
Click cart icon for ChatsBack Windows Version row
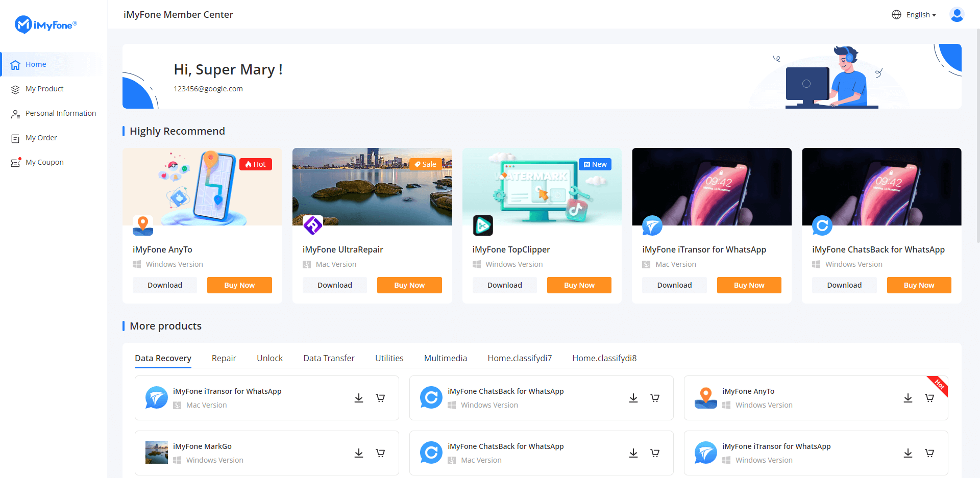tap(655, 398)
